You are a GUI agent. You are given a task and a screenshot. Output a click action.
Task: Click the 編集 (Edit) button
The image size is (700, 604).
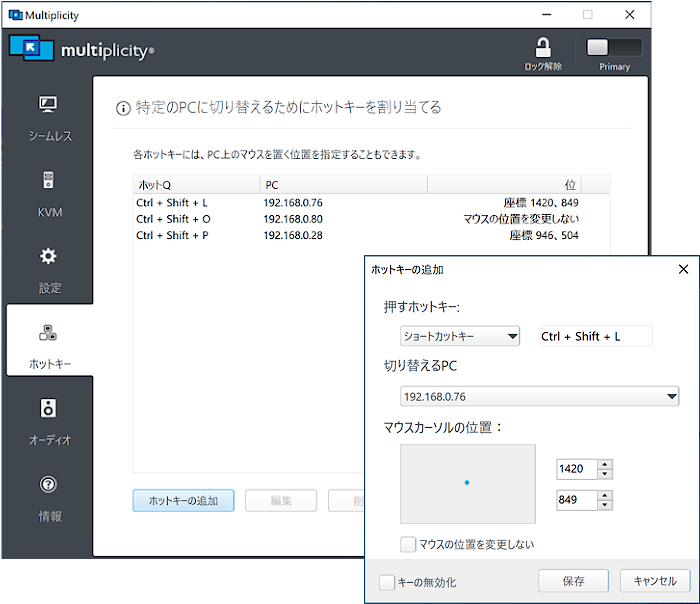(x=281, y=500)
